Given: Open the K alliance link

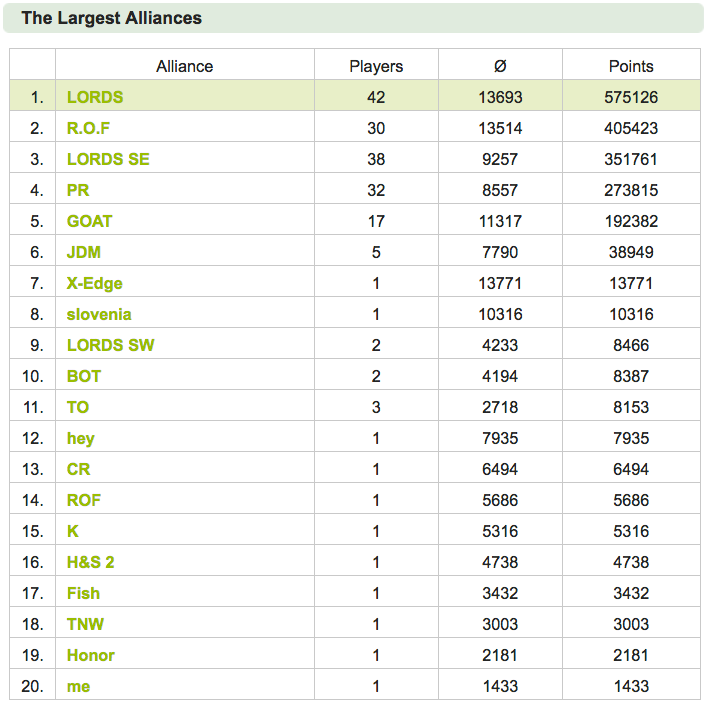Looking at the screenshot, I should (73, 531).
